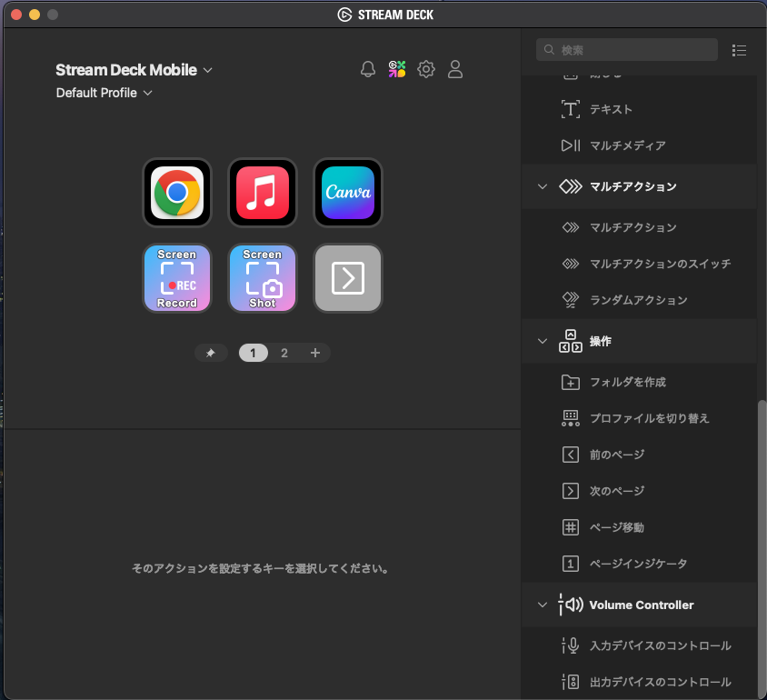Select the Apple Music key
The image size is (767, 700).
[x=263, y=193]
